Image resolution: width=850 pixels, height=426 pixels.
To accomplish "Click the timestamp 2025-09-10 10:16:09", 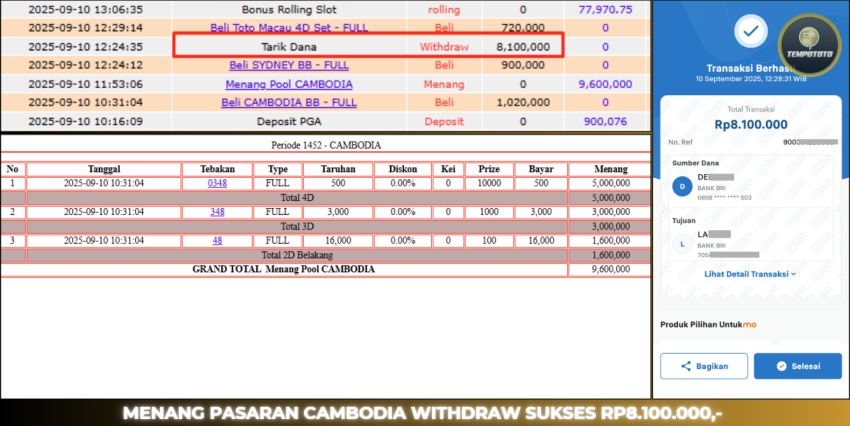I will (x=86, y=121).
